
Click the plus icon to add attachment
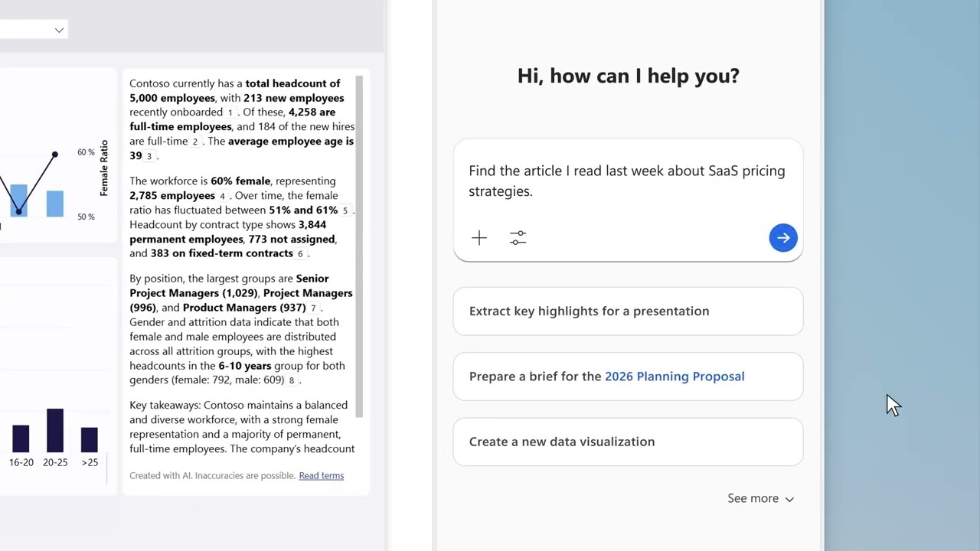pyautogui.click(x=479, y=238)
